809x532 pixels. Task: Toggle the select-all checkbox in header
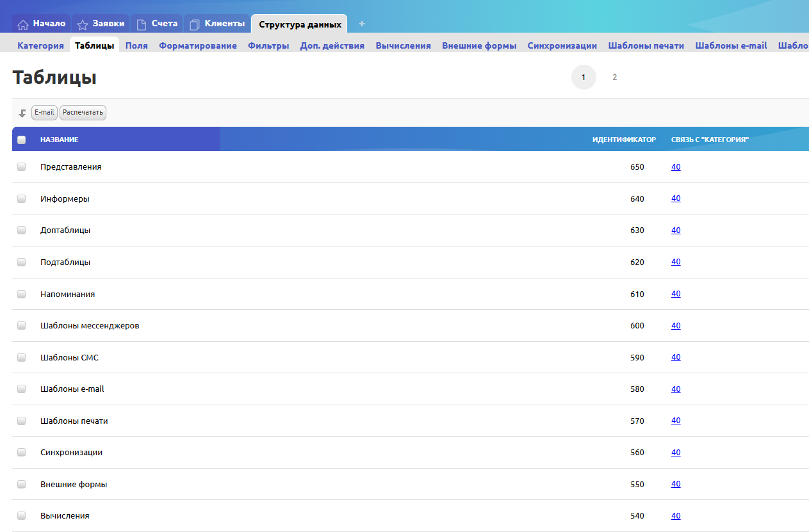[x=22, y=140]
